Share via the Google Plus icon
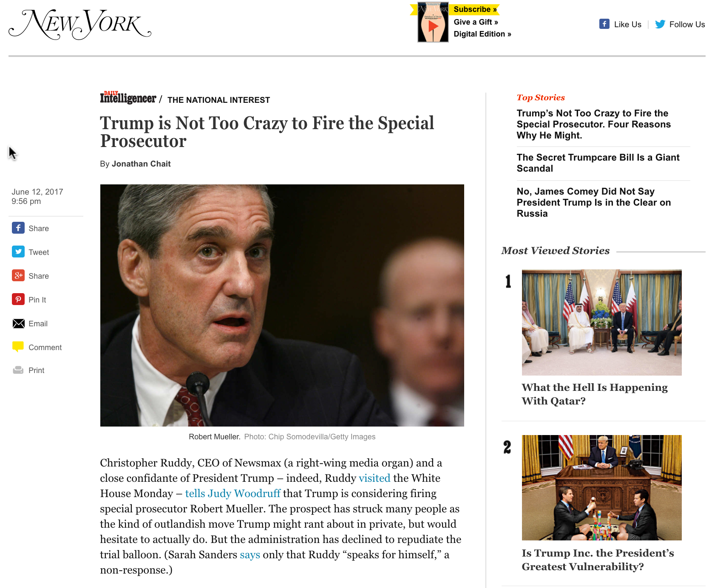The width and height of the screenshot is (709, 588). [18, 276]
